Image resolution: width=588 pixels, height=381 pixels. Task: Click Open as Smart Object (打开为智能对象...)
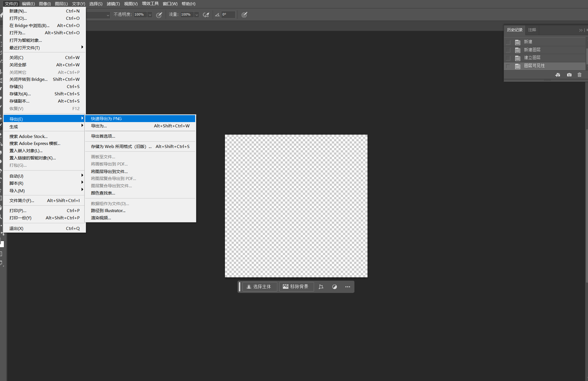pyautogui.click(x=44, y=40)
